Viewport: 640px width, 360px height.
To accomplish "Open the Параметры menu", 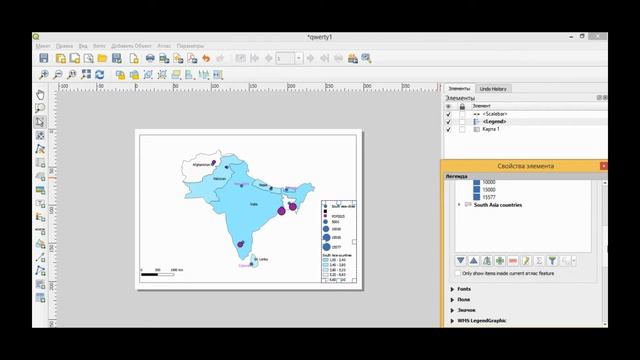I will coord(190,46).
